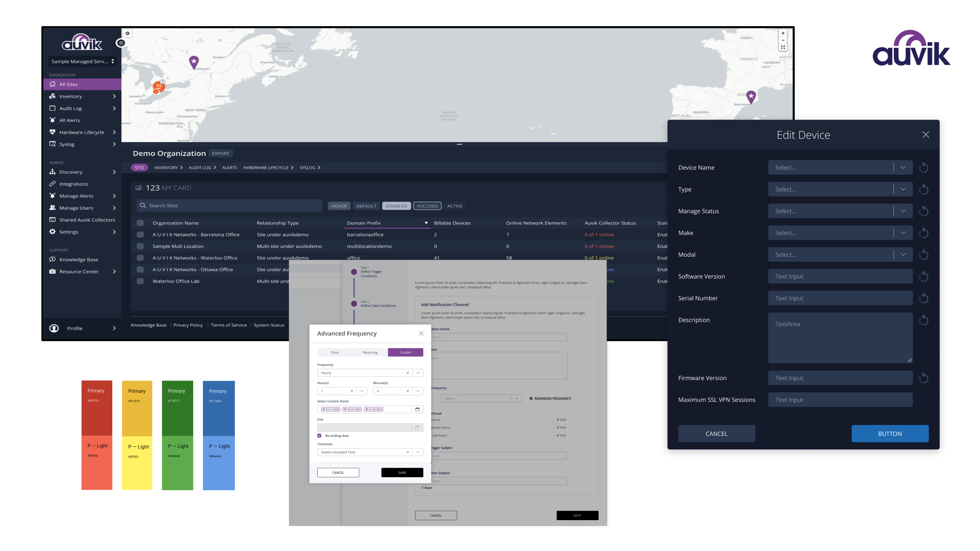The image size is (980, 551).
Task: Click the CANCEL button in Edit Device
Action: [x=717, y=434]
